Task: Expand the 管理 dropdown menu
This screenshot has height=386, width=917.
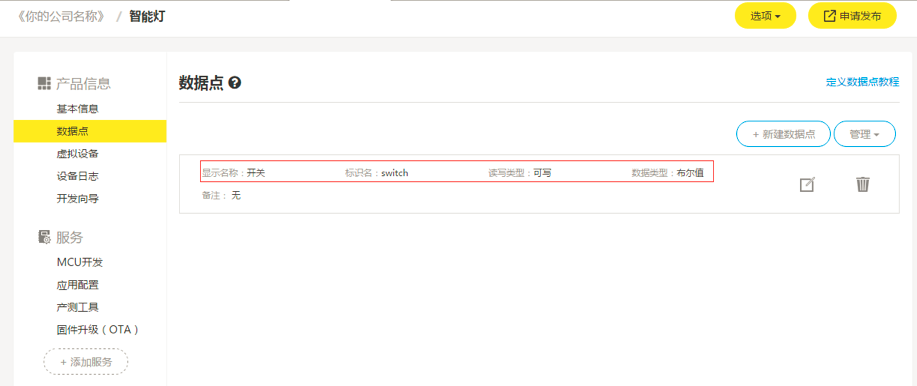Action: click(864, 134)
